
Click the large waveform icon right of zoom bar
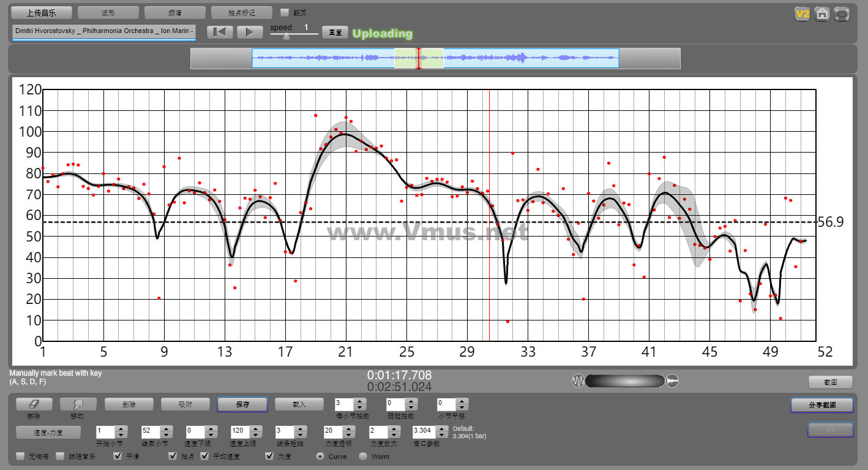(672, 381)
